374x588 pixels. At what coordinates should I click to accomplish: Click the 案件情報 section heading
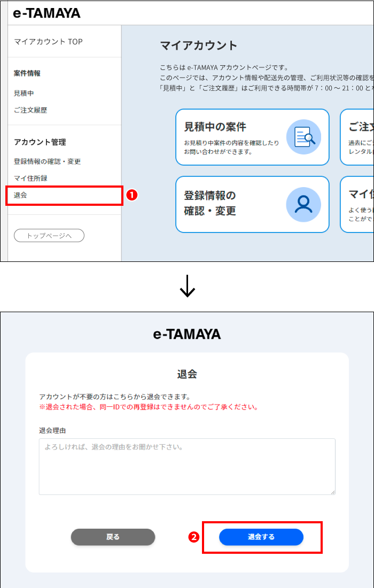click(27, 73)
